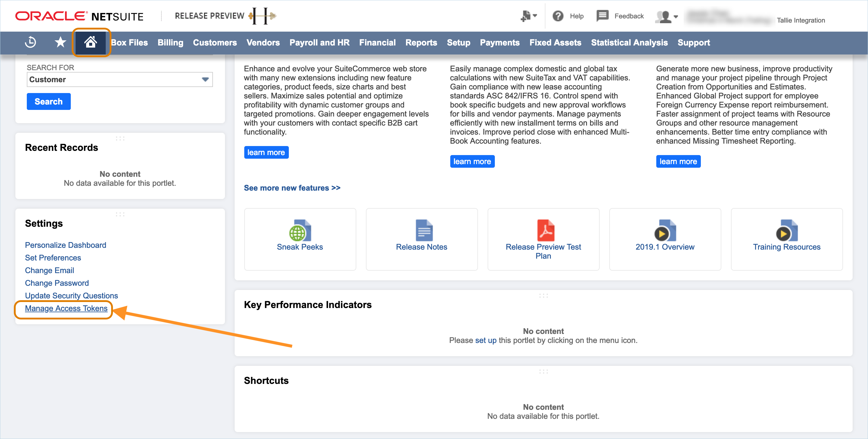Click learn more under SuiteTax paragraph
The image size is (868, 439).
click(x=472, y=161)
